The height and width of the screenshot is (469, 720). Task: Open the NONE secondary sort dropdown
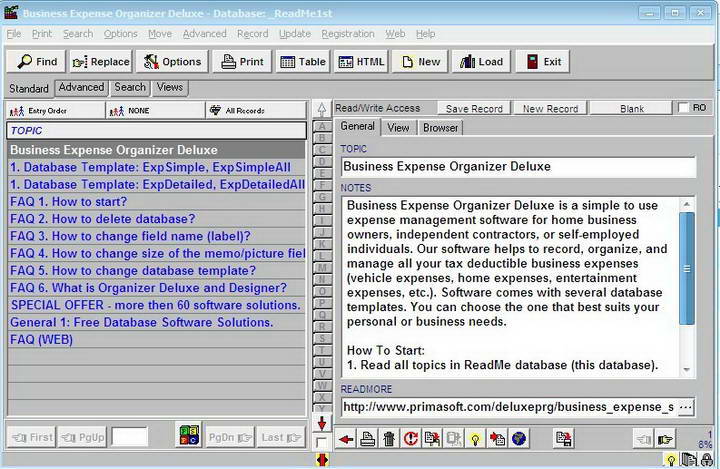(x=155, y=111)
